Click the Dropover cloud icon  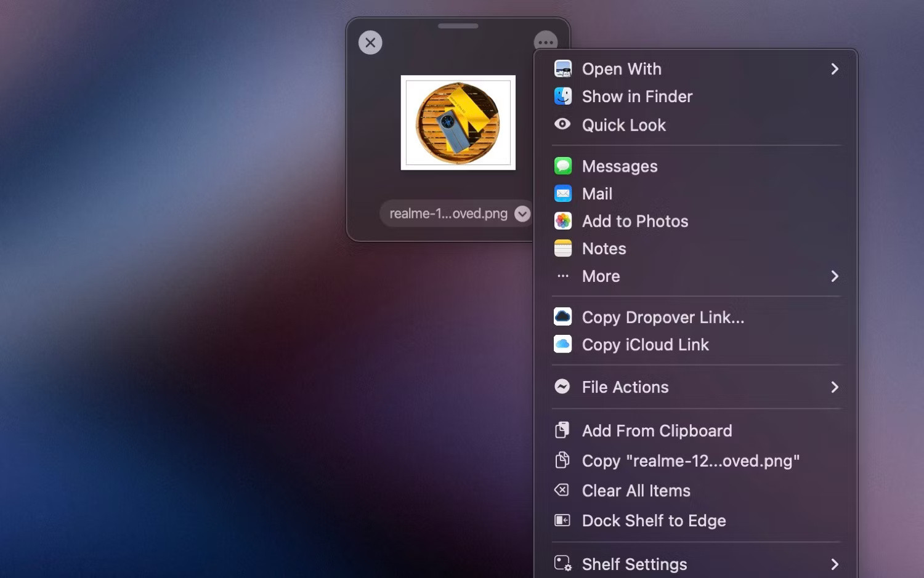[562, 316]
